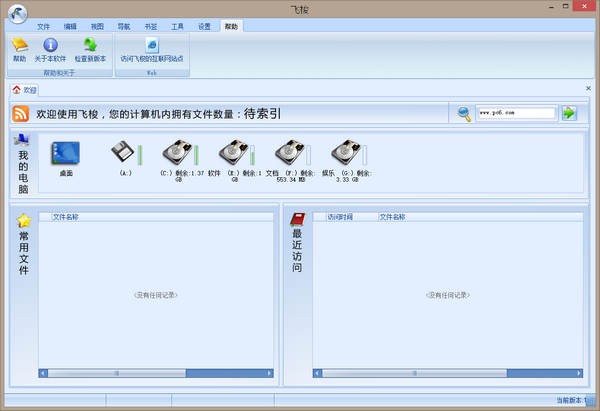Open the 帮助 help book icon
Viewport: 600px width, 411px height.
(x=20, y=46)
